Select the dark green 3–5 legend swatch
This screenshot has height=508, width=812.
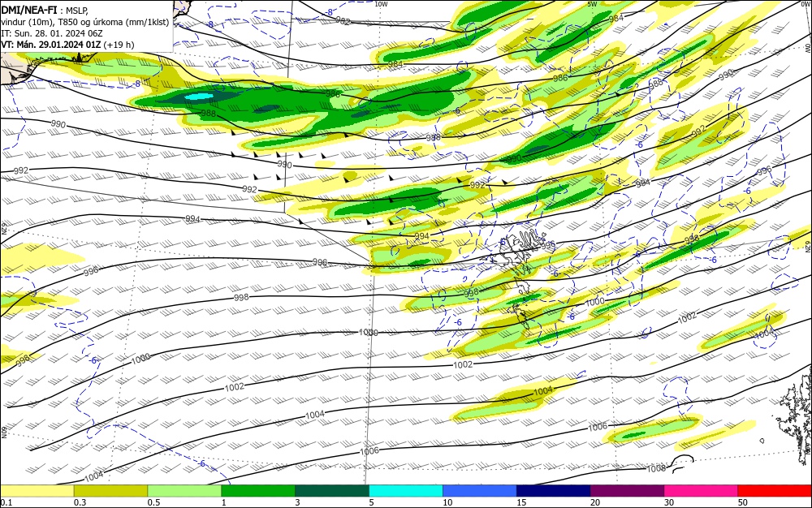332,491
